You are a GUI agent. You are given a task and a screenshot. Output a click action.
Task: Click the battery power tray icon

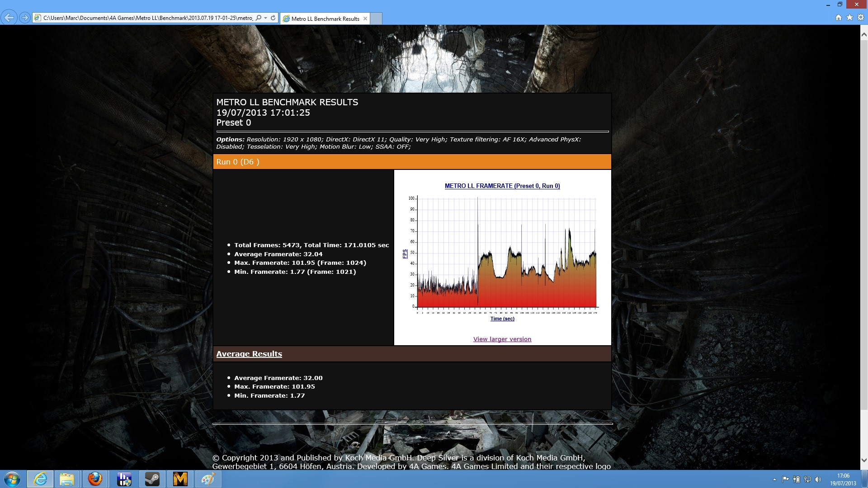[797, 479]
